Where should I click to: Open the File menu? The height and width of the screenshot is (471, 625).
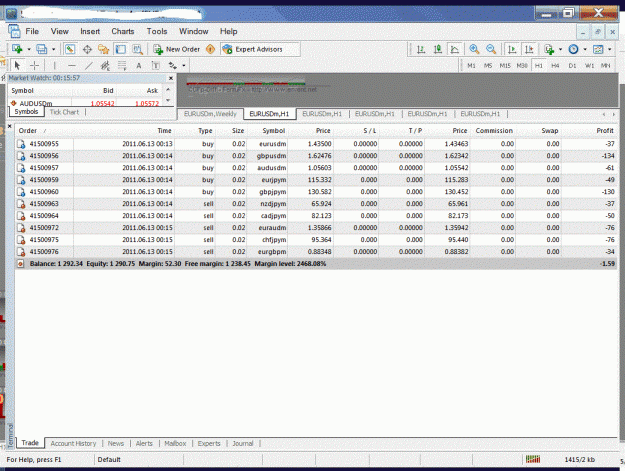(32, 31)
